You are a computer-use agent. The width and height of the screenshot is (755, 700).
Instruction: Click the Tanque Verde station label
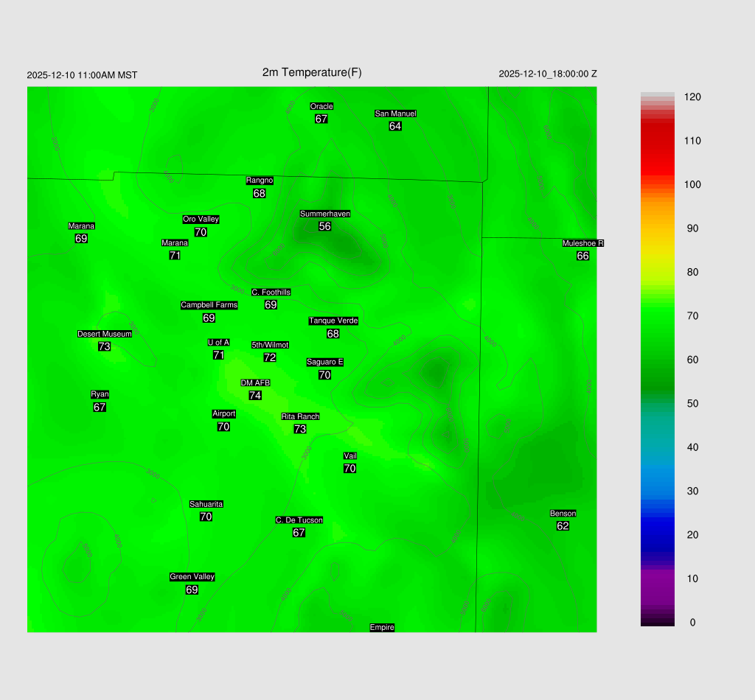click(333, 321)
